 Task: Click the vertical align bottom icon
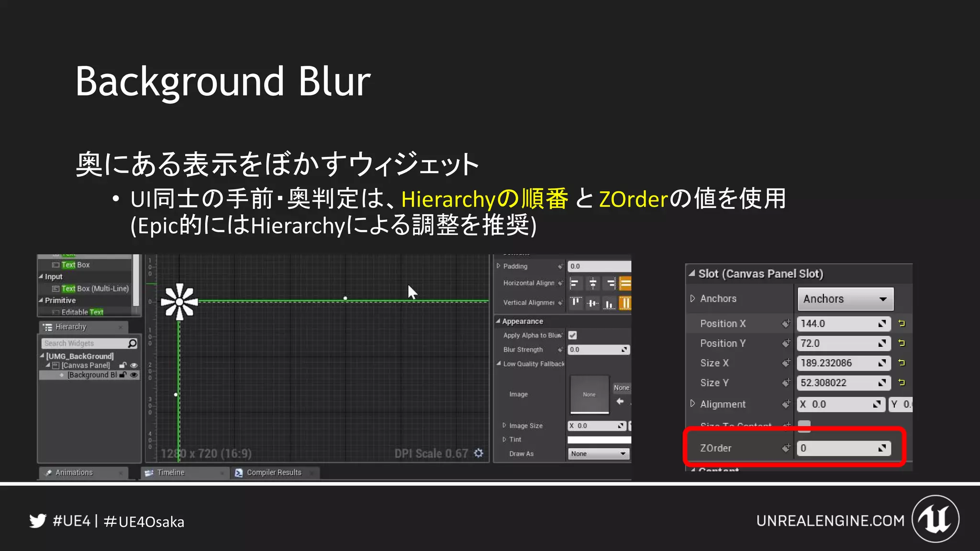(x=609, y=303)
